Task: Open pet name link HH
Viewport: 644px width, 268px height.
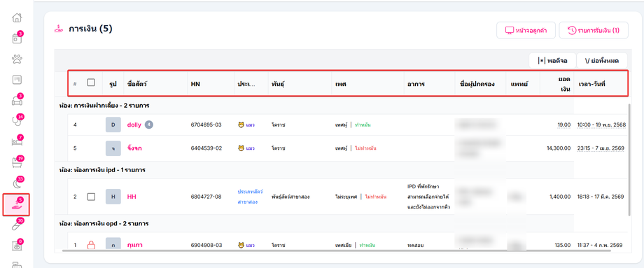Action: pos(132,197)
